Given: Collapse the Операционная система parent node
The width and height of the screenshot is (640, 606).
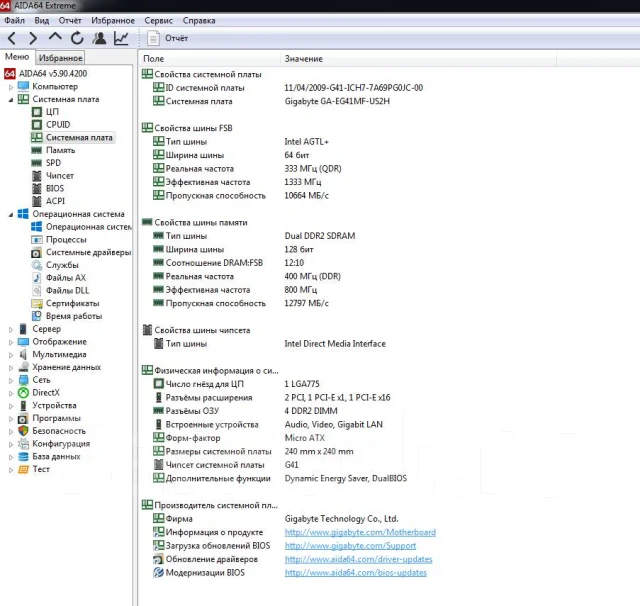Looking at the screenshot, I should coord(11,214).
